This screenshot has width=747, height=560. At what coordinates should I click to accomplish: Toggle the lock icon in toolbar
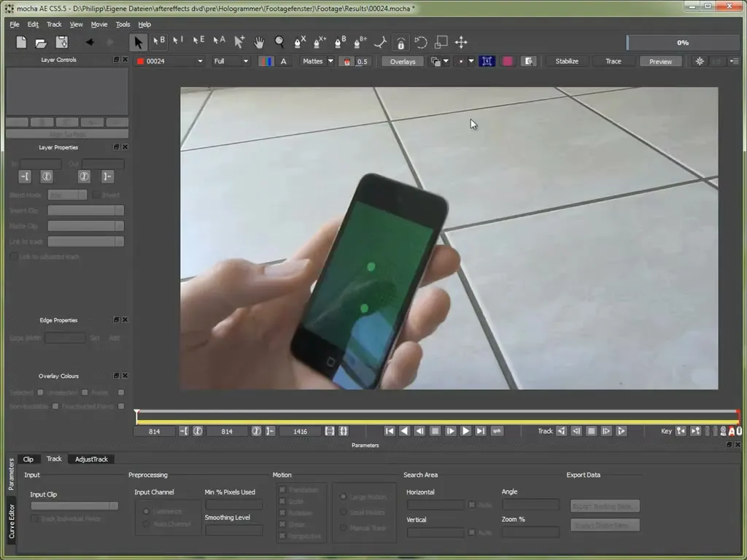(400, 42)
